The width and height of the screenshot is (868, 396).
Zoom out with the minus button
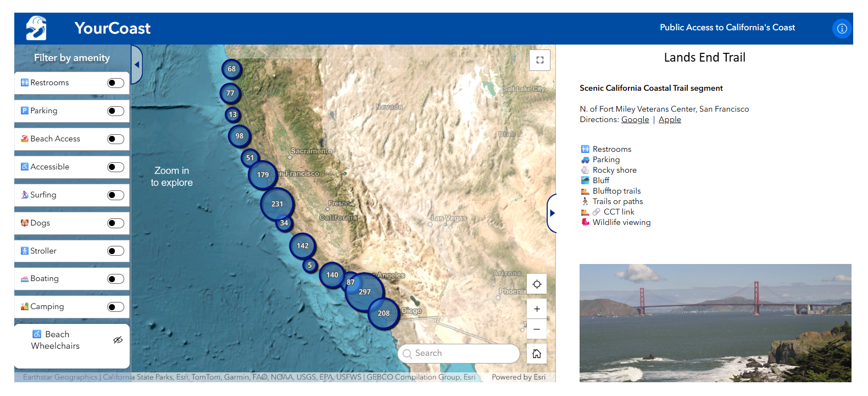(x=537, y=329)
